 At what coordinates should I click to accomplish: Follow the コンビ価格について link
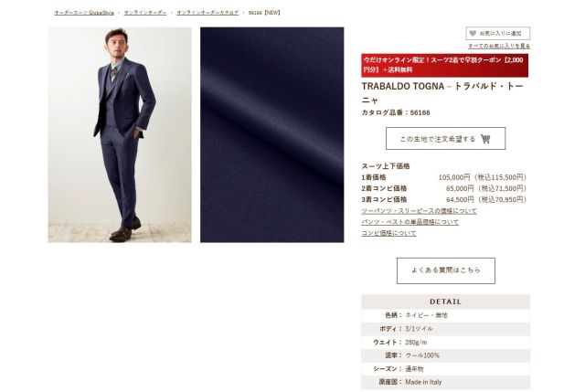point(388,233)
